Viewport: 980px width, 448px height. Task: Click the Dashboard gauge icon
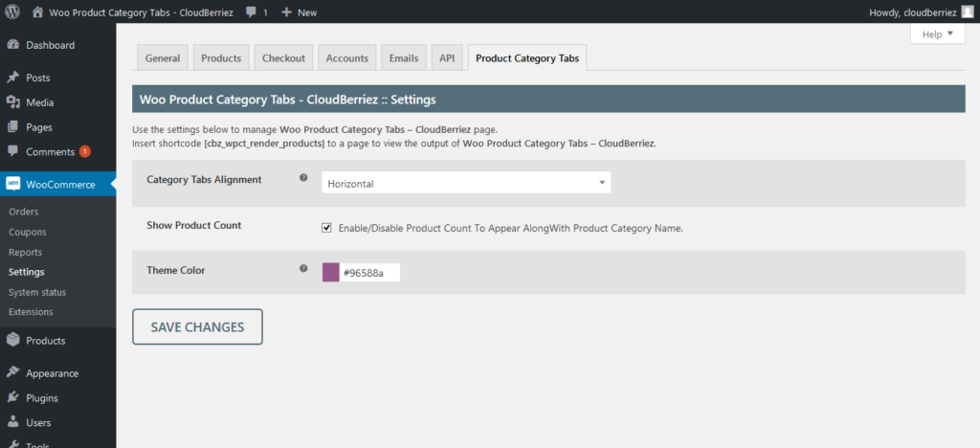coord(12,45)
